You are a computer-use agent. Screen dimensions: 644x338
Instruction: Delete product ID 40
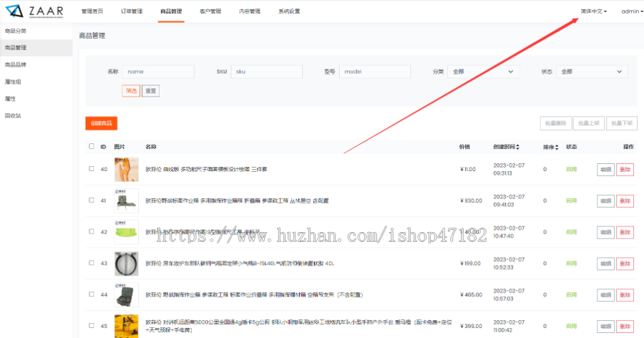pyautogui.click(x=625, y=170)
